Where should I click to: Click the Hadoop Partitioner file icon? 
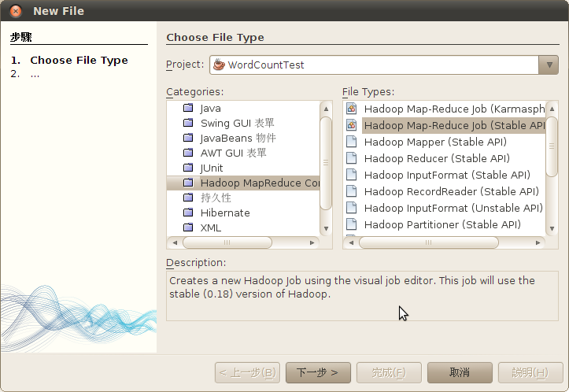[351, 224]
